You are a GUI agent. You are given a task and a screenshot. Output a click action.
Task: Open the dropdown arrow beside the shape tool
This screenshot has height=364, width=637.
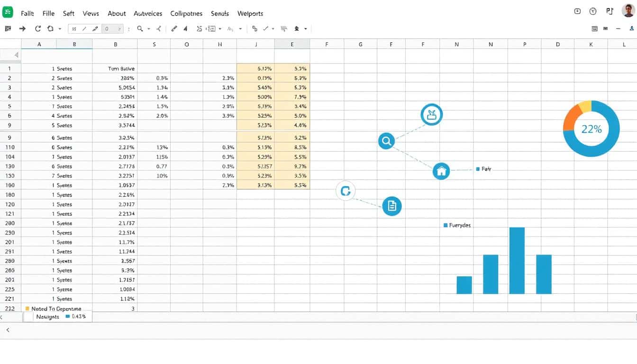[x=60, y=29]
